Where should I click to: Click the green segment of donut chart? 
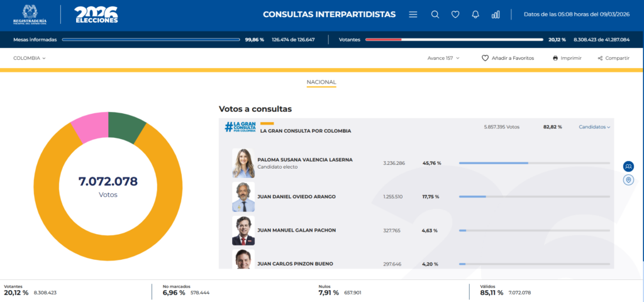click(x=125, y=123)
